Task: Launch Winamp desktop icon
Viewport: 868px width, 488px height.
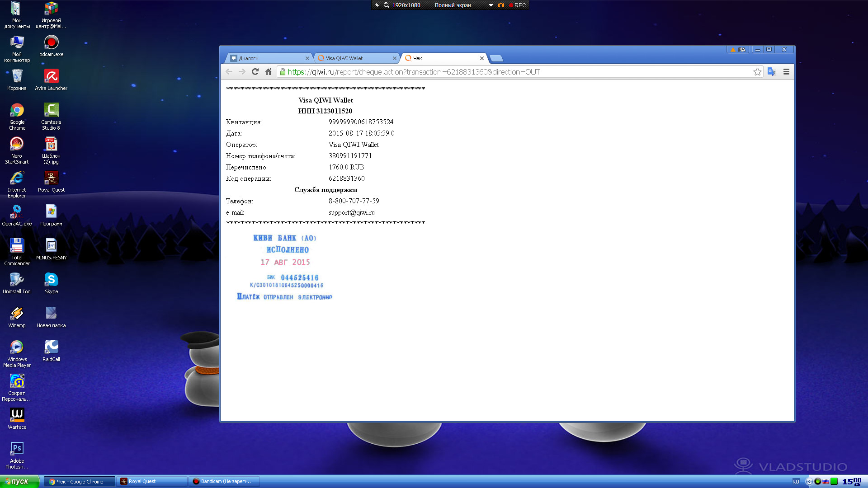Action: 17,317
